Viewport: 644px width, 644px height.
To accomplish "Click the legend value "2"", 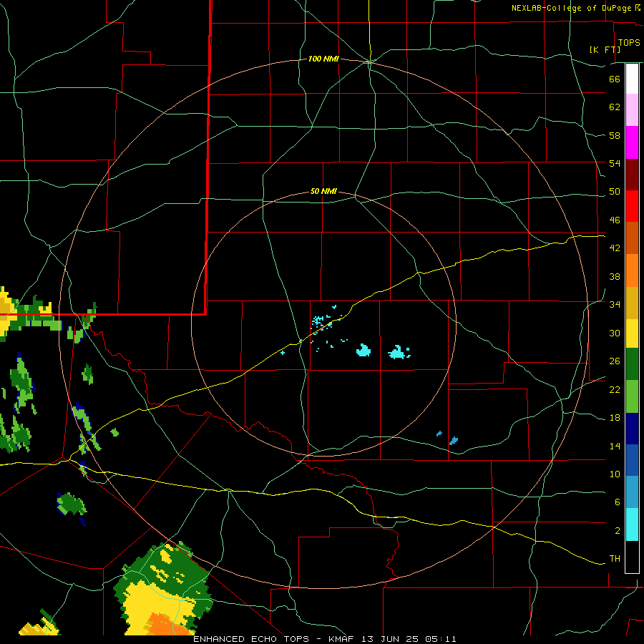I will [x=617, y=531].
